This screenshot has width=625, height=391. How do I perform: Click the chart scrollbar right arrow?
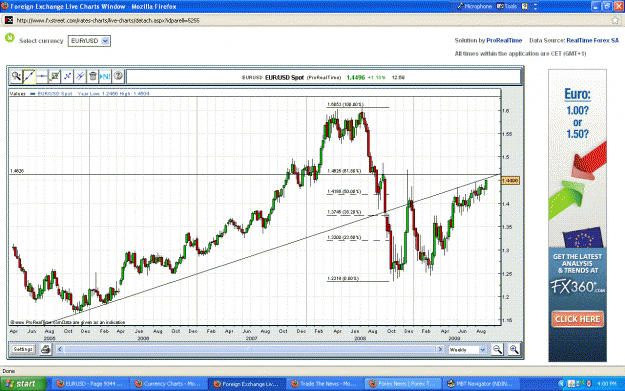tap(440, 350)
